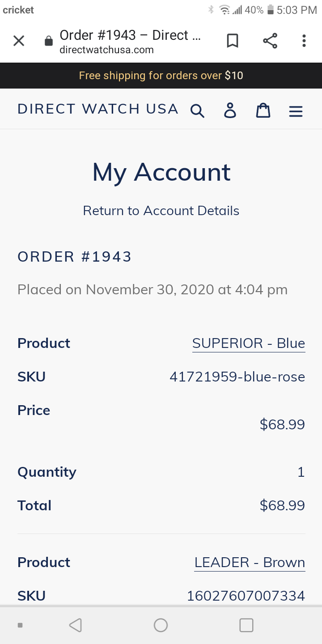Tap the small dot in navigation bar
The height and width of the screenshot is (644, 322).
pyautogui.click(x=20, y=625)
